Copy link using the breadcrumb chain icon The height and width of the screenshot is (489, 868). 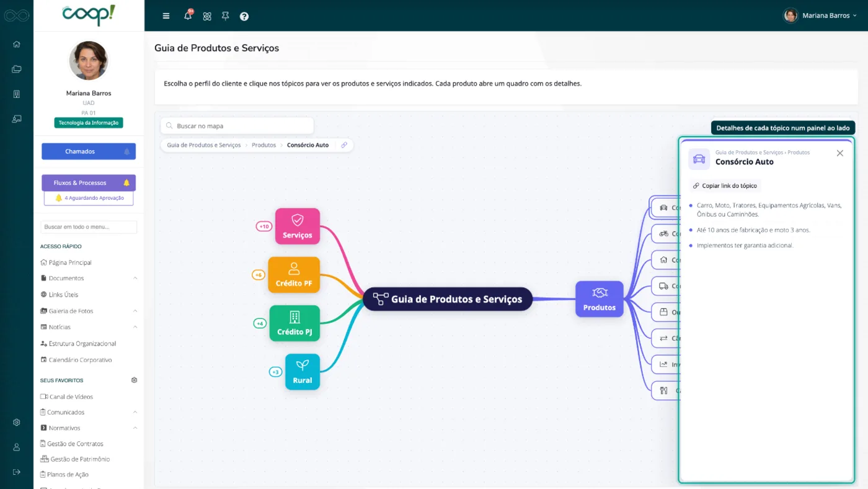click(344, 145)
